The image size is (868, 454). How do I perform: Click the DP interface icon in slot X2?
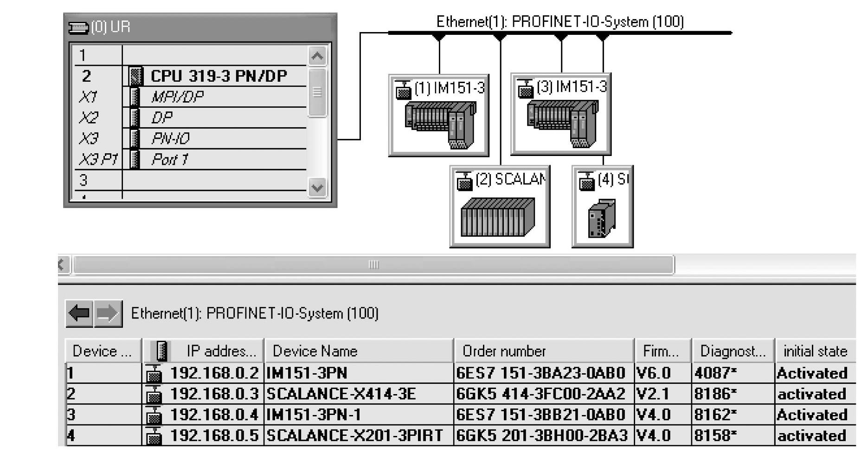coord(135,117)
